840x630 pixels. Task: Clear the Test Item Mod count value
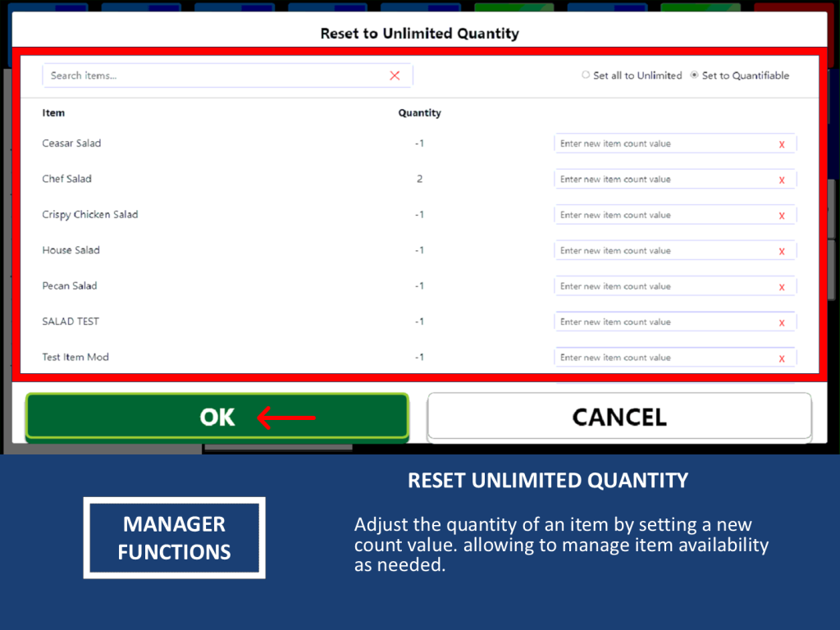[782, 358]
